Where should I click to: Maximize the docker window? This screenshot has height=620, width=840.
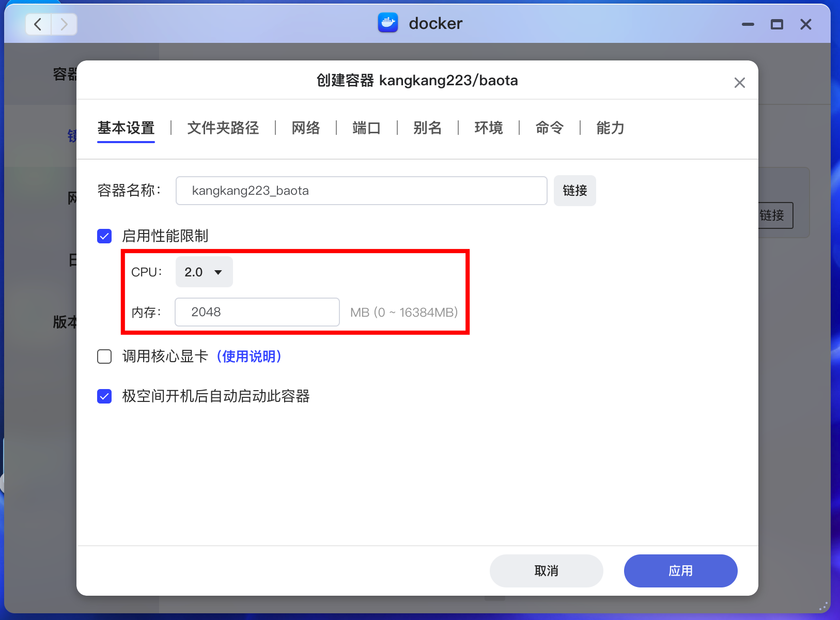coord(777,24)
